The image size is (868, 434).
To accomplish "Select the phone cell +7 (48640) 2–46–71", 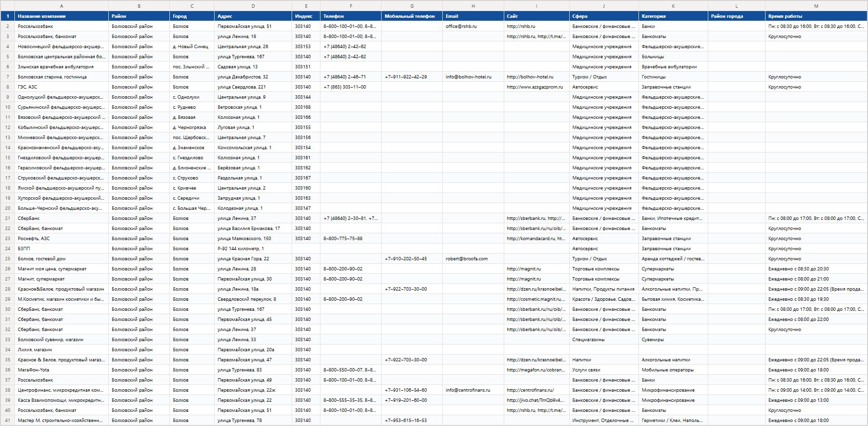I will click(x=351, y=77).
